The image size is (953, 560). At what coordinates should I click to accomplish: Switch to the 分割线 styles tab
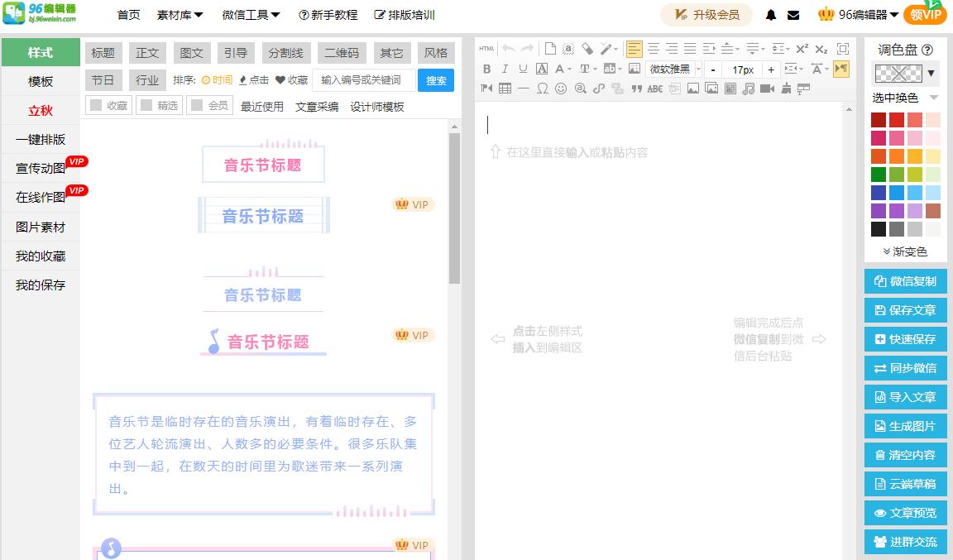288,52
